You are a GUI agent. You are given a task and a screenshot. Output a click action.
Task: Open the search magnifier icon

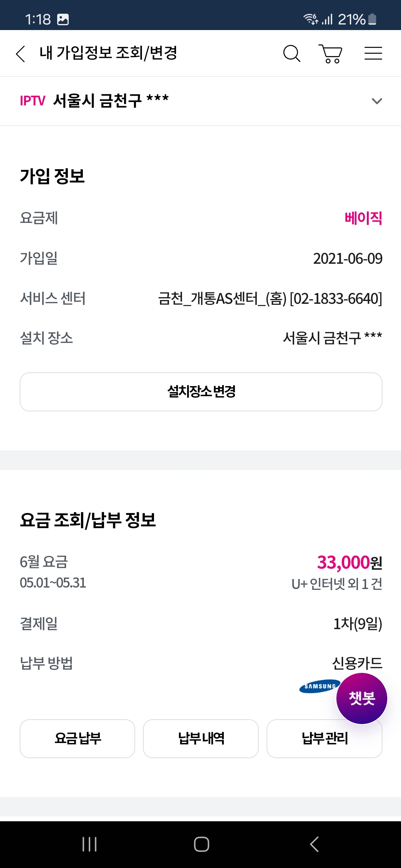click(291, 53)
